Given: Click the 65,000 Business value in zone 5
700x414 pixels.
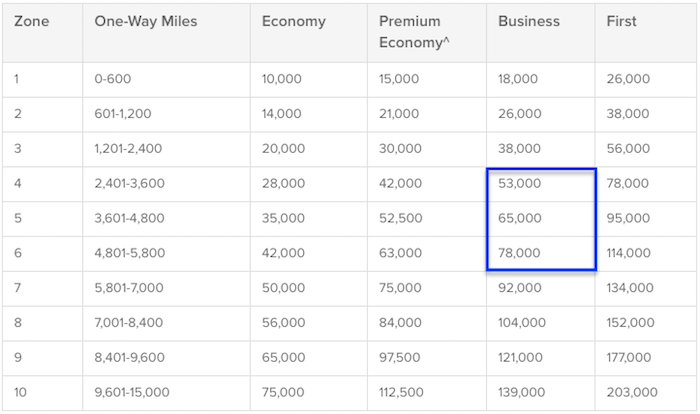Looking at the screenshot, I should pyautogui.click(x=520, y=218).
